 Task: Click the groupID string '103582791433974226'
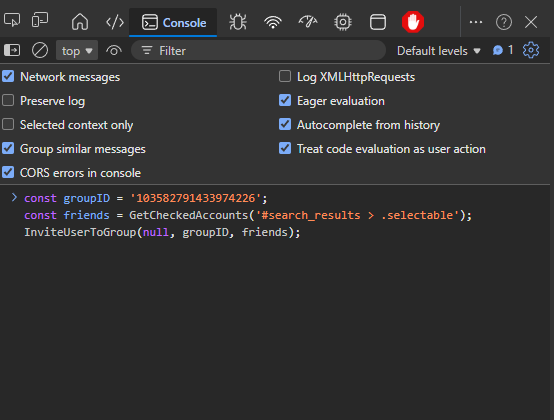click(x=195, y=198)
